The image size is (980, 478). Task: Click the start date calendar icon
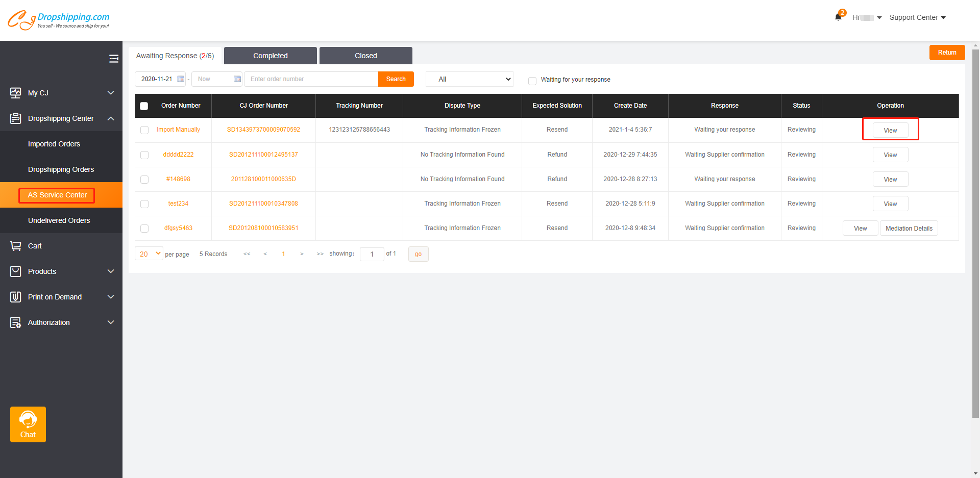tap(181, 79)
